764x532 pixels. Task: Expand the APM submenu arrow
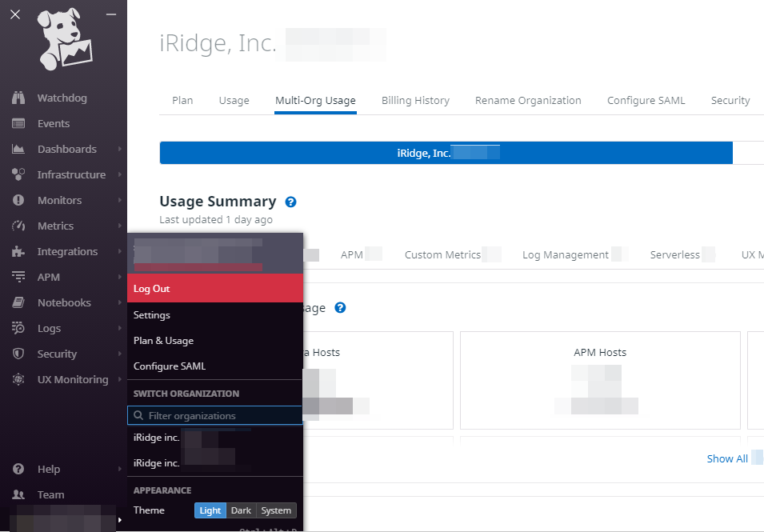119,277
